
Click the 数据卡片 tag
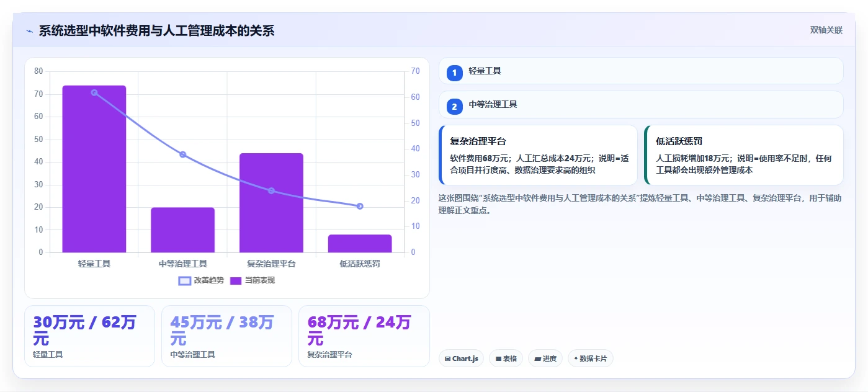point(590,359)
